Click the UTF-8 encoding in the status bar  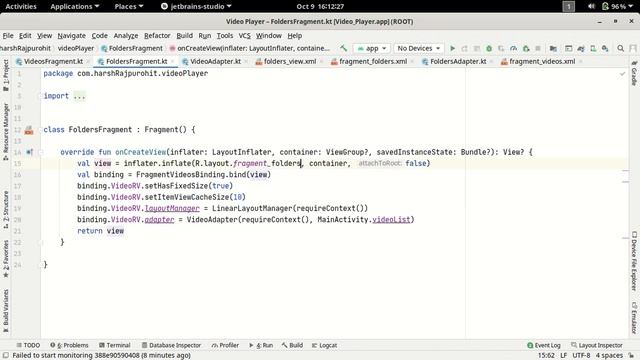(x=581, y=356)
